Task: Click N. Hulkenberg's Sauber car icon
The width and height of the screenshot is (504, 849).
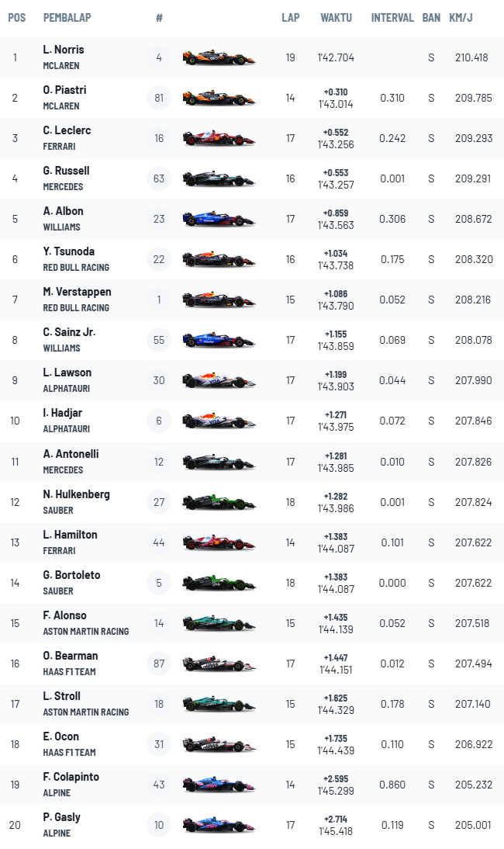Action: [219, 502]
